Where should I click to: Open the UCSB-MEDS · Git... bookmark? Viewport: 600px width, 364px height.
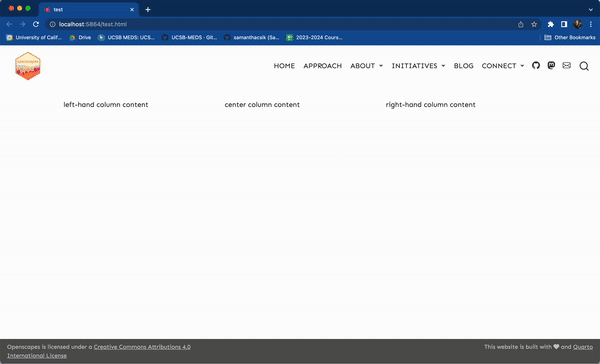[189, 38]
